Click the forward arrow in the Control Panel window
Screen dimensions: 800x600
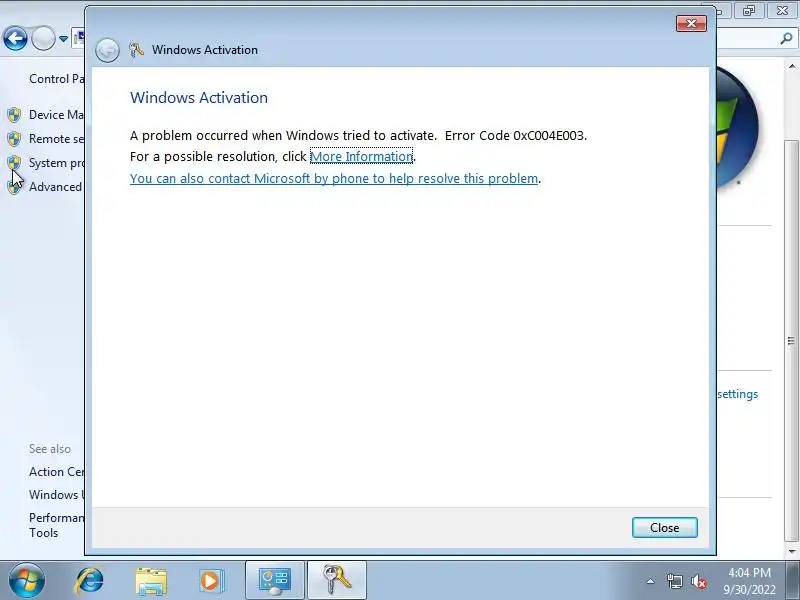[x=43, y=38]
